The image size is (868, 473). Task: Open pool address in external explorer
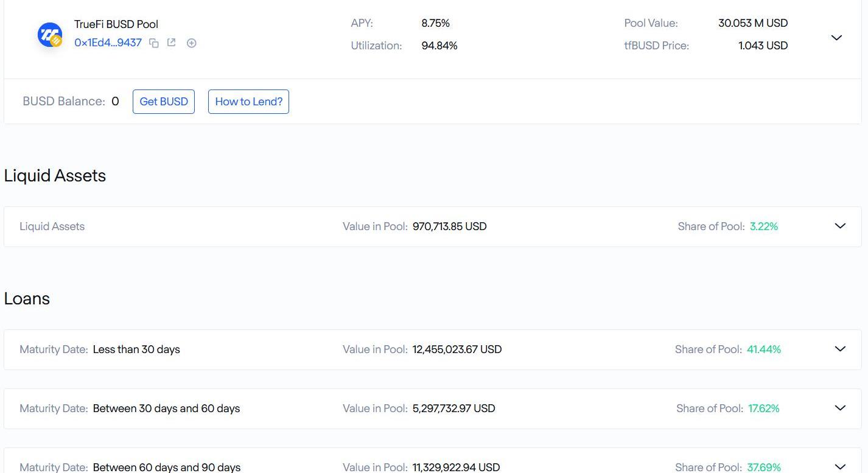[x=172, y=43]
